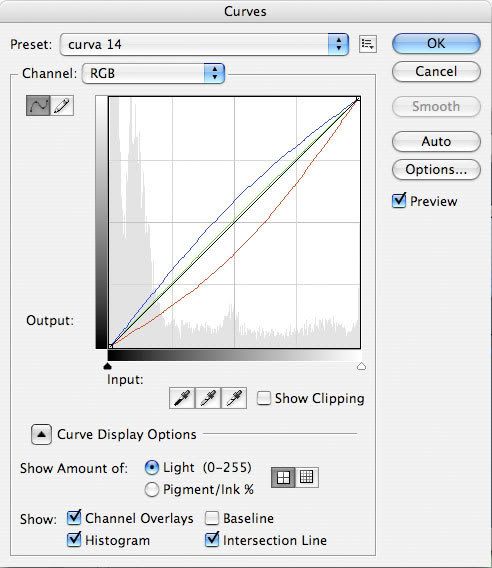Uncheck the Preview checkbox
This screenshot has height=568, width=492.
[399, 200]
